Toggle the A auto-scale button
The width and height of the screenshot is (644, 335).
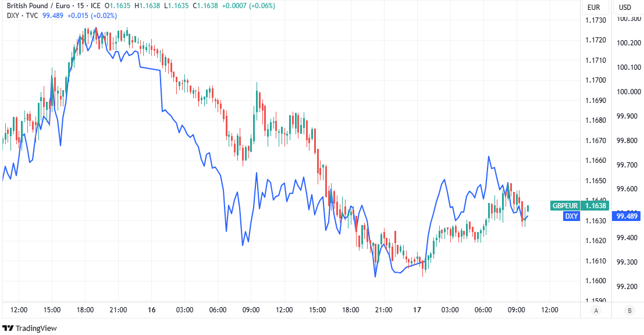596,311
